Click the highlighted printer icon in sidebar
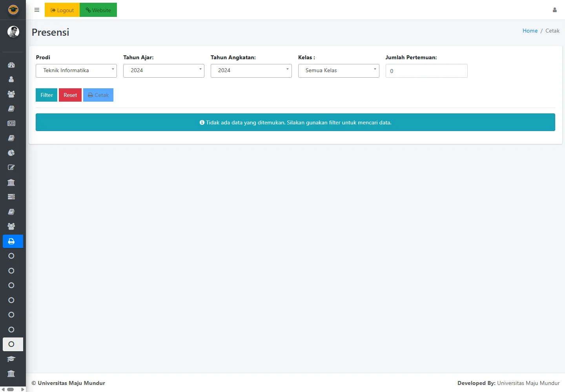565x392 pixels. [x=12, y=241]
